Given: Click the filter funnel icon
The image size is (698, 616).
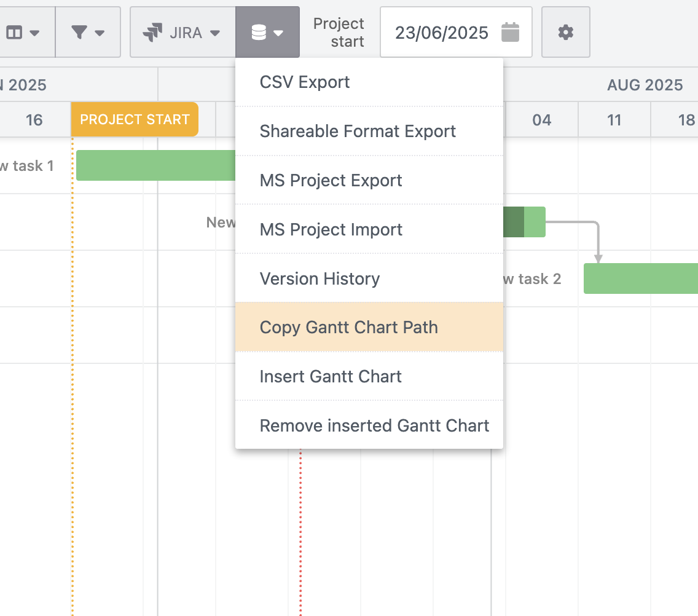Looking at the screenshot, I should coord(79,33).
